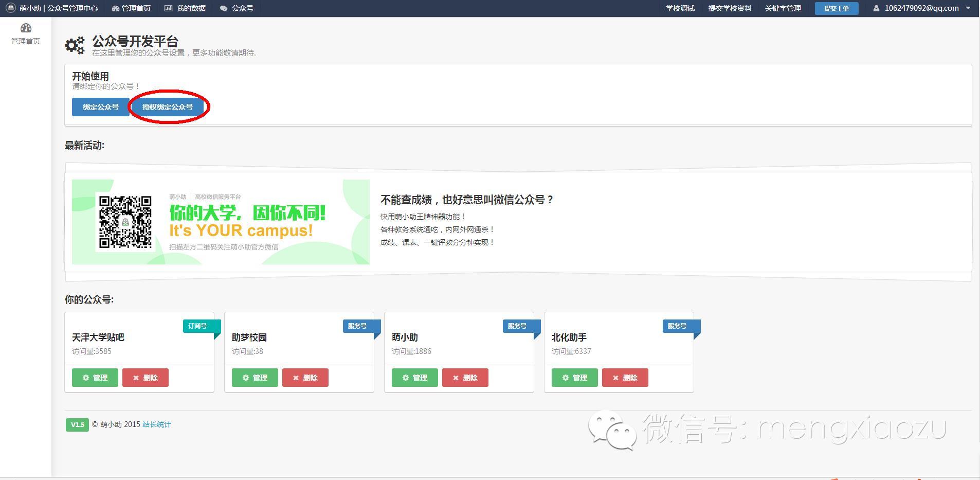Click the 绑定公众号 button
Viewport: 980px width, 480px height.
101,107
